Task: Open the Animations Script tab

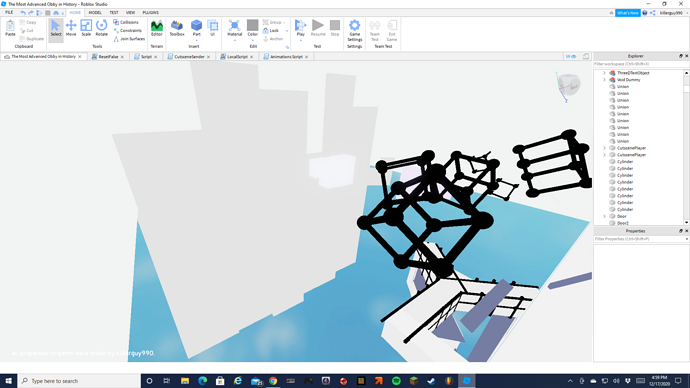Action: [286, 57]
